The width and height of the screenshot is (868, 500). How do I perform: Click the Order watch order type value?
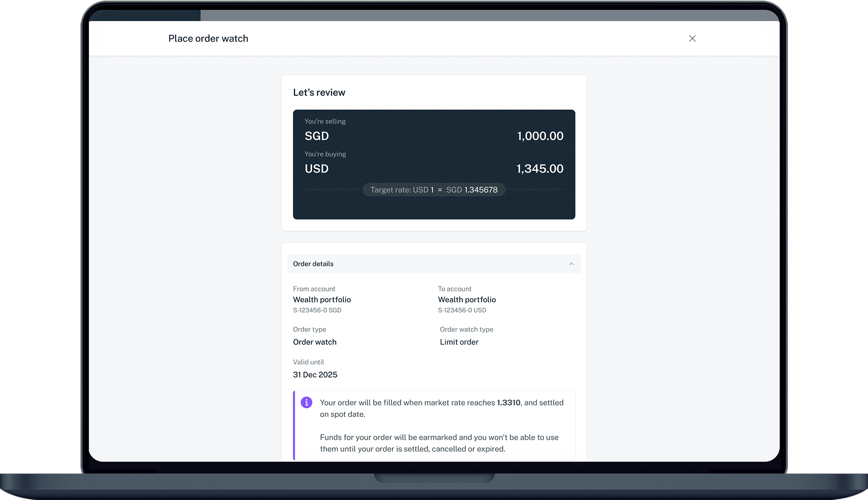315,342
